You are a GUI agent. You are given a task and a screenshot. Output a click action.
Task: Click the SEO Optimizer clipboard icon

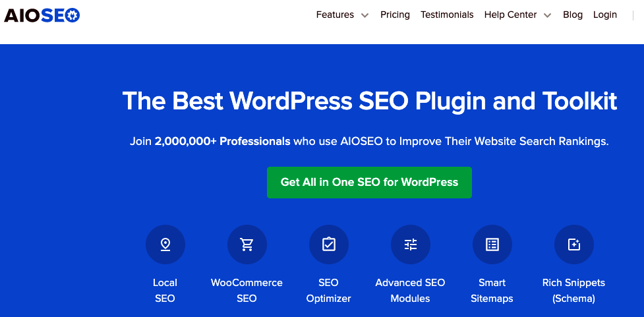click(328, 245)
